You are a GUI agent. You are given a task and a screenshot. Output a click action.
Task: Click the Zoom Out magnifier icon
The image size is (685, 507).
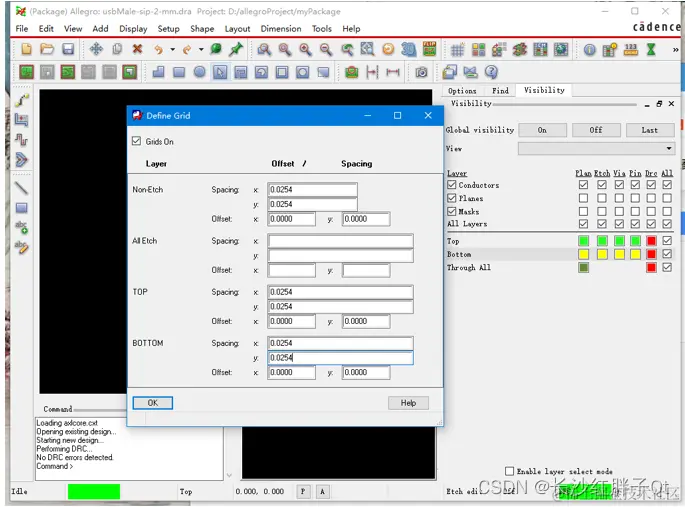point(326,49)
